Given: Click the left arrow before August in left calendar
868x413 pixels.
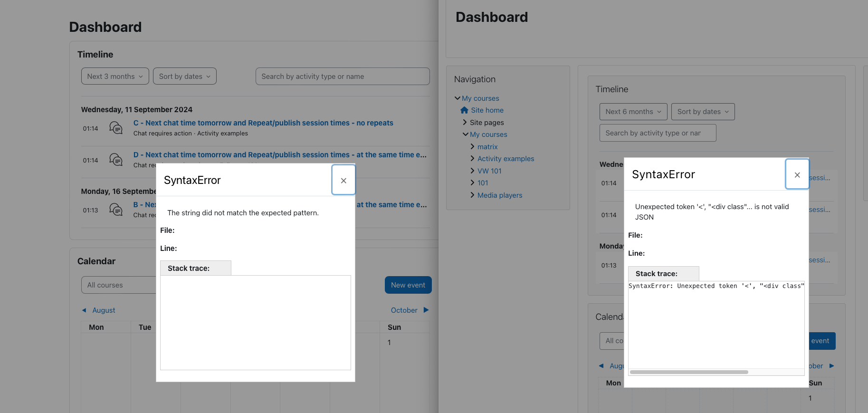Looking at the screenshot, I should pyautogui.click(x=84, y=310).
